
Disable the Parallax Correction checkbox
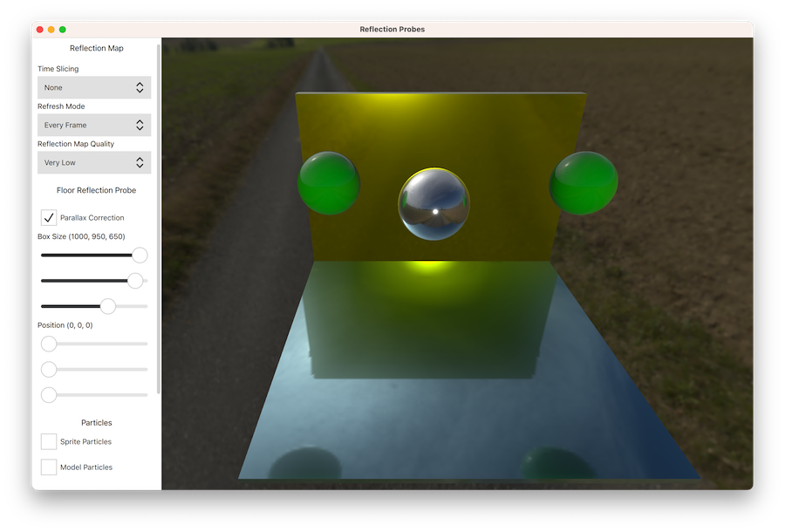click(x=49, y=217)
